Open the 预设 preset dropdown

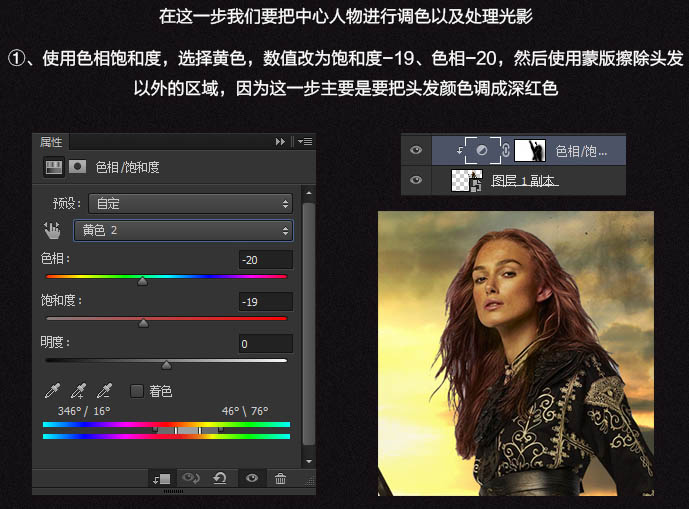[x=190, y=204]
